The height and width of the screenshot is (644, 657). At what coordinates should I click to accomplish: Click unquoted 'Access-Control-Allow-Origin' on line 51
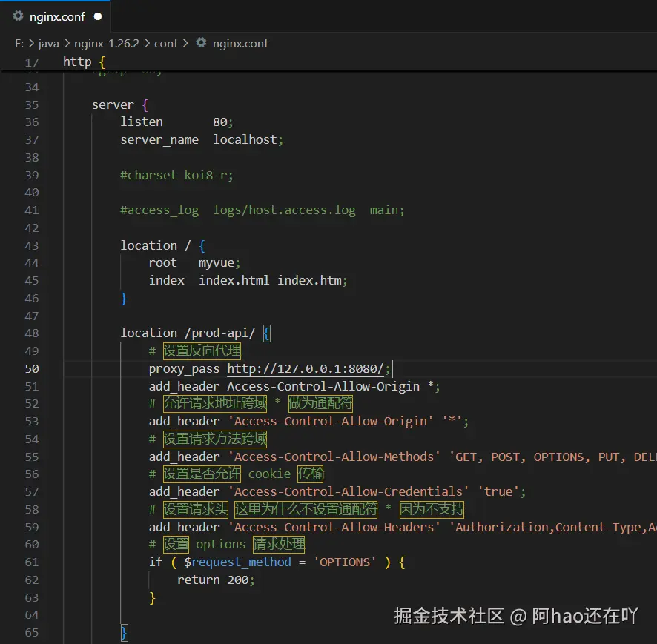coord(323,387)
